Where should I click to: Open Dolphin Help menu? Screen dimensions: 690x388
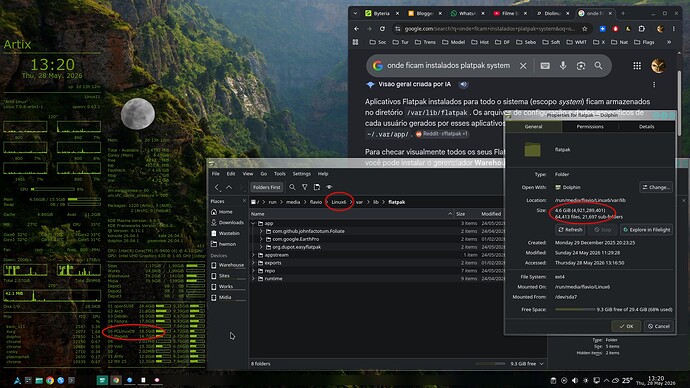click(323, 174)
